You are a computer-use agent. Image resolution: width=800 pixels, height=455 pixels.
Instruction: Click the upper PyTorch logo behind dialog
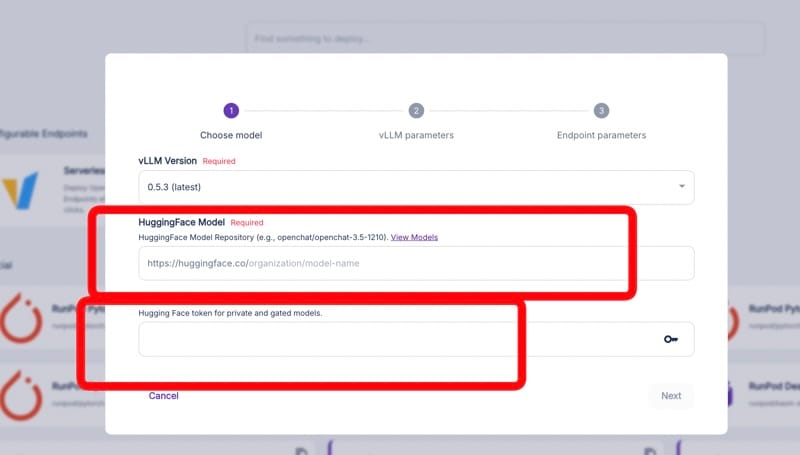(x=21, y=318)
